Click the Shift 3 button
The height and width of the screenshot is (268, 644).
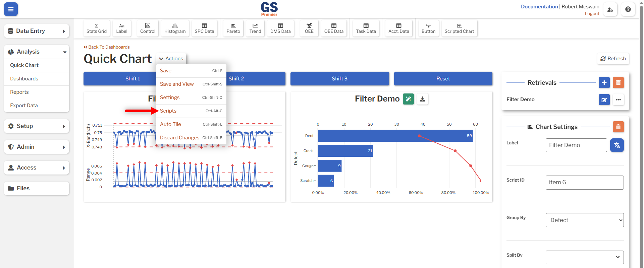(x=339, y=79)
